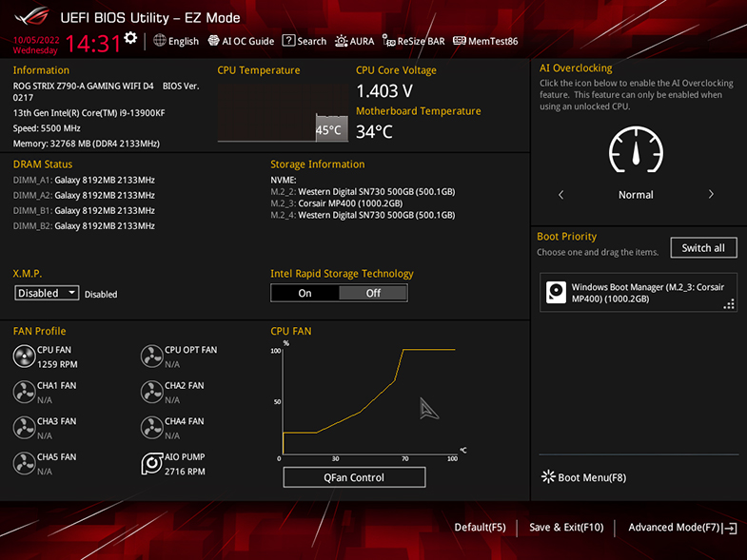747x560 pixels.
Task: Click the 14:31 clock
Action: [93, 44]
